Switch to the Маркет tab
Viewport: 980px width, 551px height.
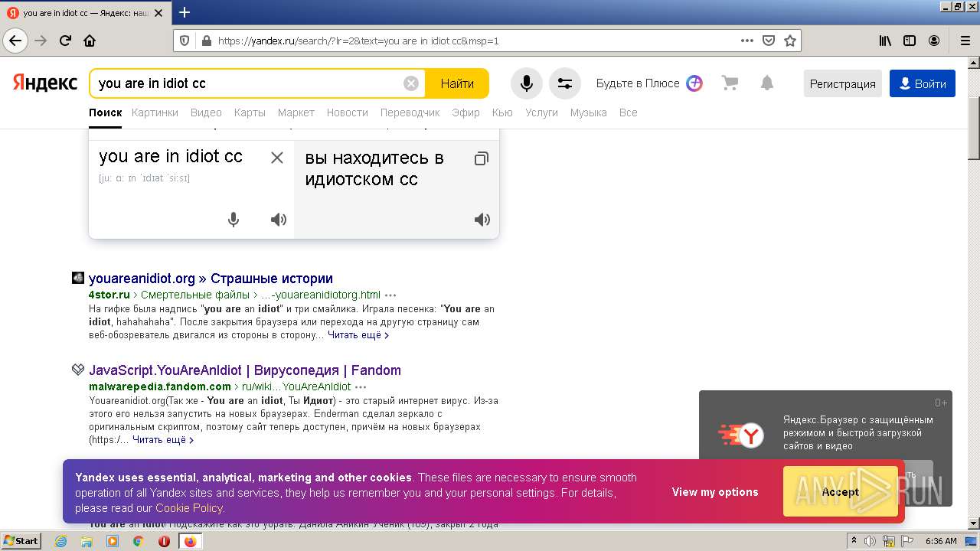[x=296, y=112]
